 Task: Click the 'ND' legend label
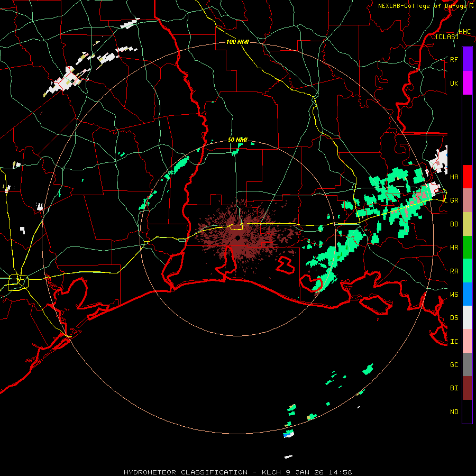(454, 412)
